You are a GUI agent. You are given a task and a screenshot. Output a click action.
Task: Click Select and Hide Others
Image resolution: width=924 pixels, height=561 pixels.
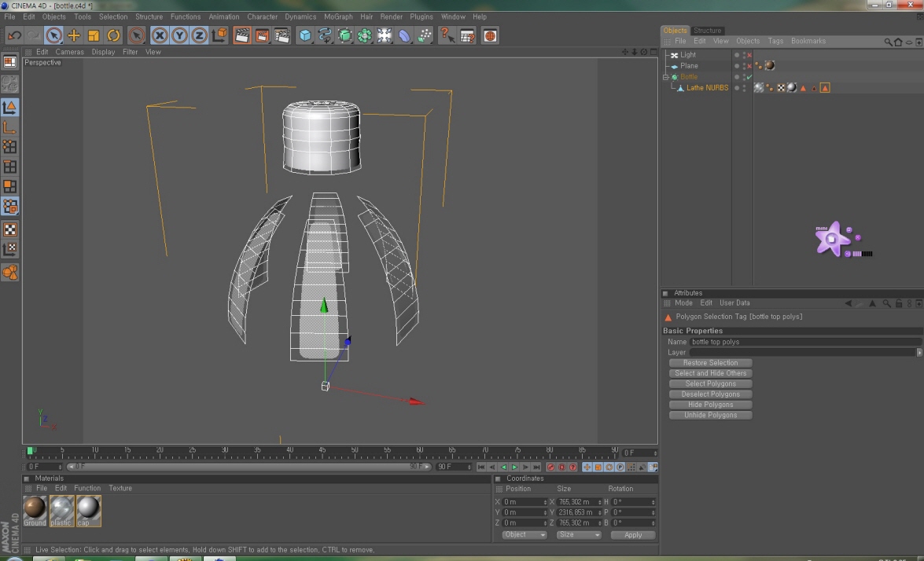(711, 374)
